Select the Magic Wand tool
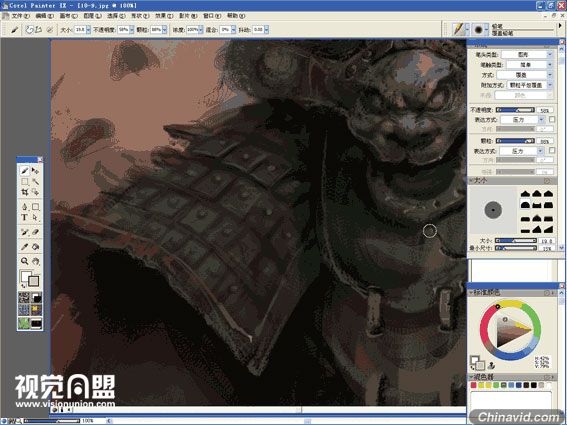 click(35, 181)
